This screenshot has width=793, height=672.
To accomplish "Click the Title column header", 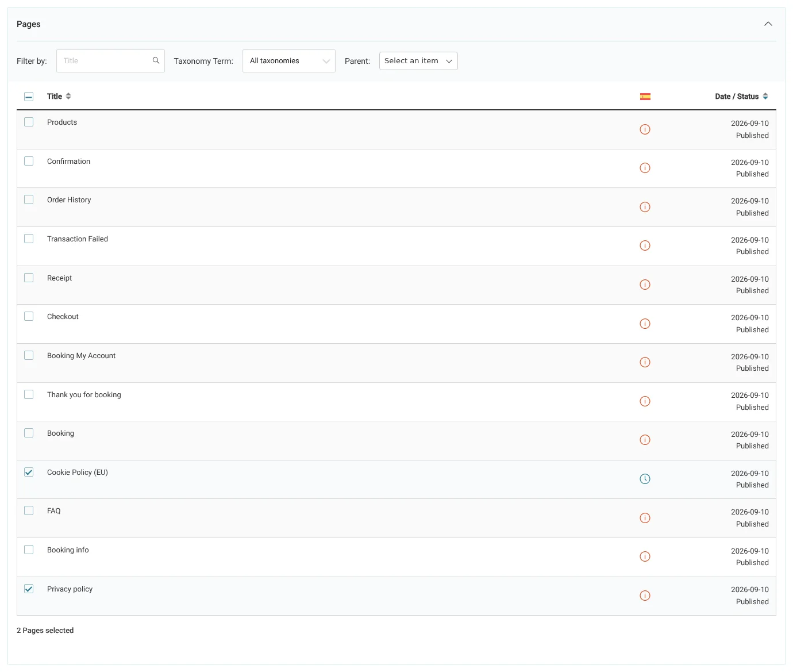I will point(55,97).
